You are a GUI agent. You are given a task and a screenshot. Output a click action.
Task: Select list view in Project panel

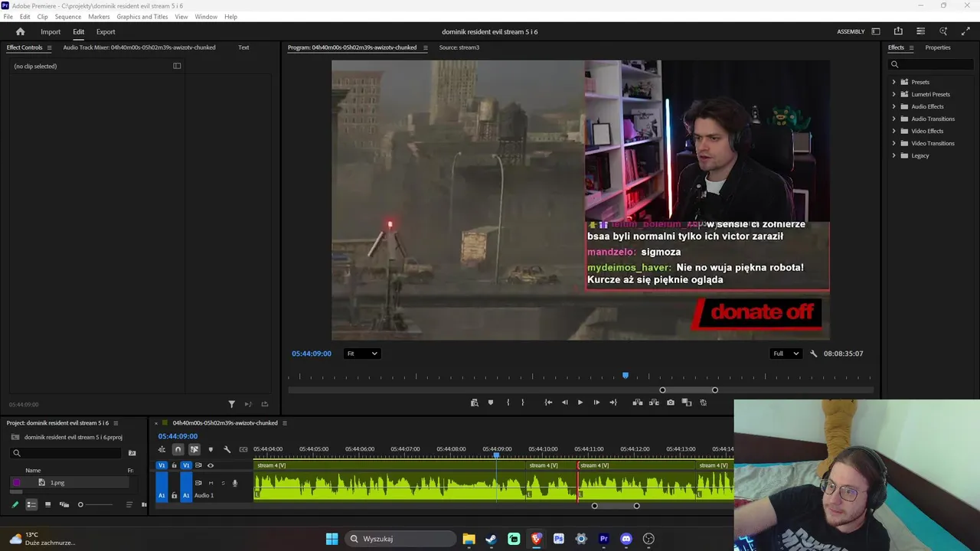pos(31,504)
